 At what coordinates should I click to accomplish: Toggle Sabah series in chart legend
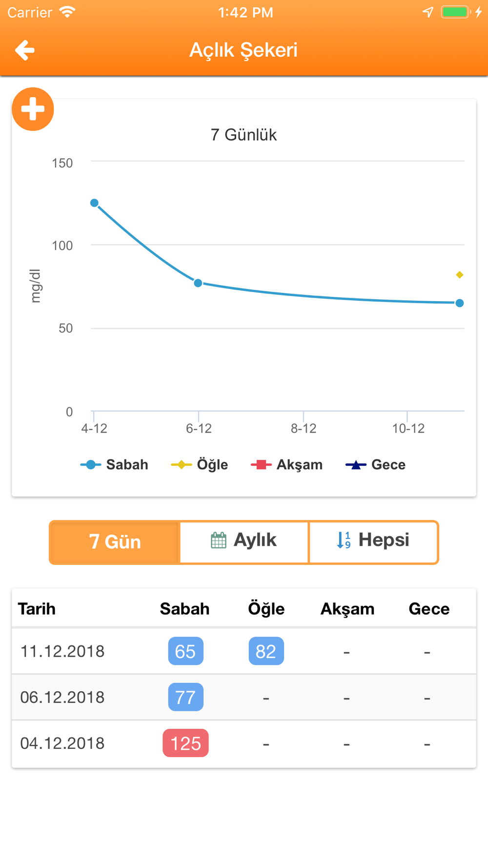pos(114,465)
